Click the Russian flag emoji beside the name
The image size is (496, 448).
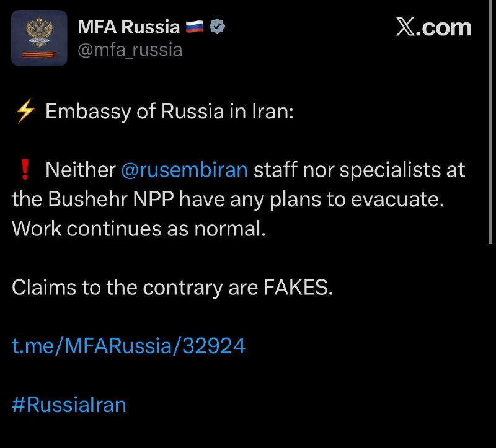tap(194, 27)
